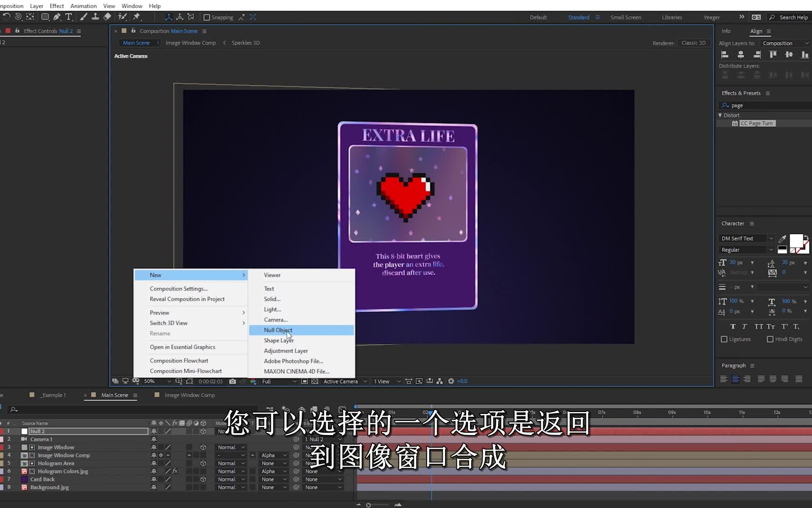Screen dimensions: 812x508
Task: Select the Background.jpg layer
Action: pyautogui.click(x=49, y=487)
